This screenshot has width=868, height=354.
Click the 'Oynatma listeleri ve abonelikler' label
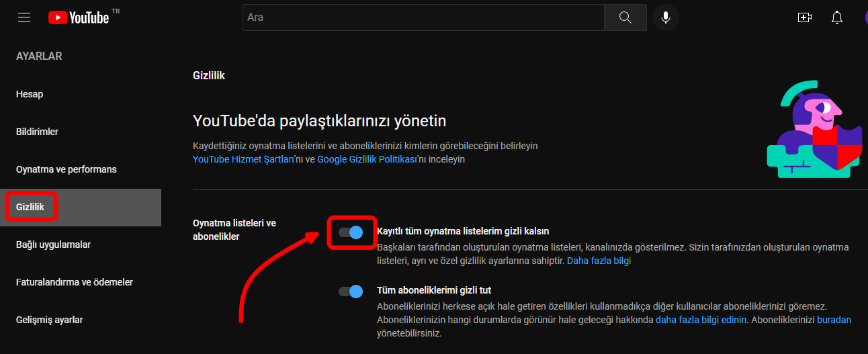tap(234, 230)
